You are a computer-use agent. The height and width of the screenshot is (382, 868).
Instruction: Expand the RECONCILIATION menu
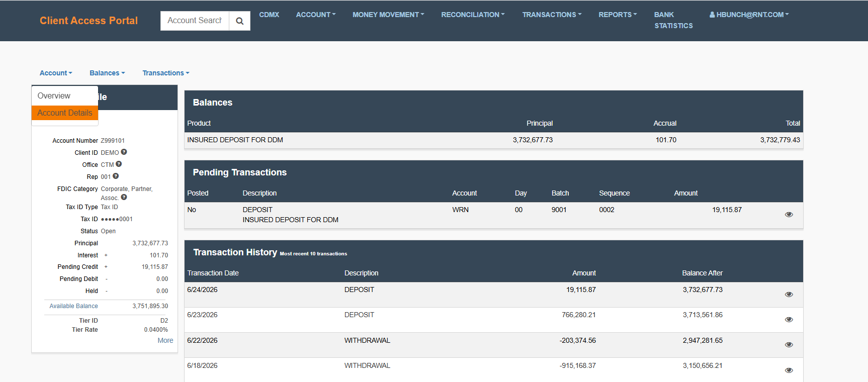pos(473,15)
